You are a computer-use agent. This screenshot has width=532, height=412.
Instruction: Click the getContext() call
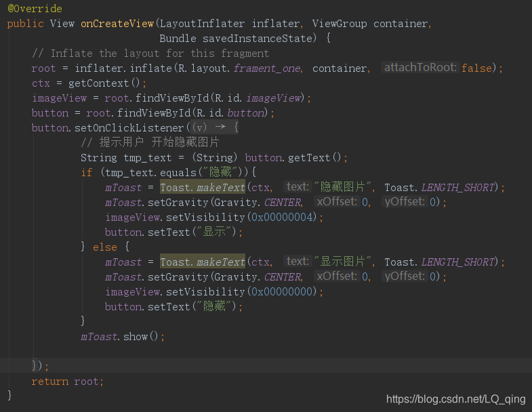[104, 83]
